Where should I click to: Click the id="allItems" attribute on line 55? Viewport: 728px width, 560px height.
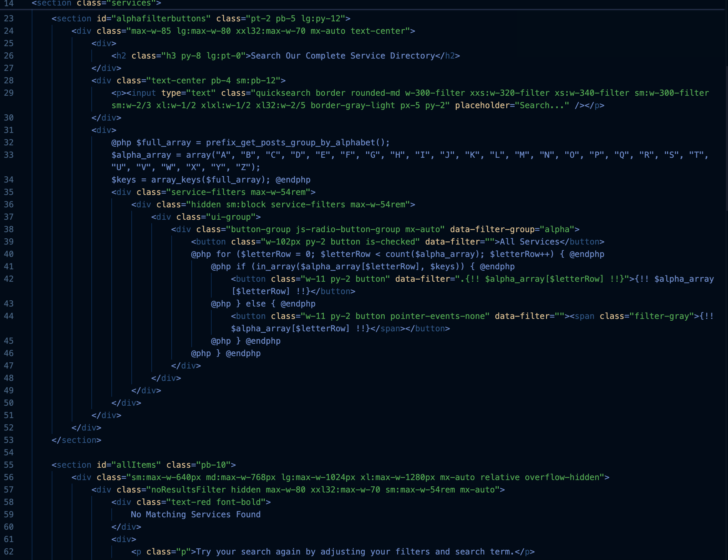click(x=129, y=465)
